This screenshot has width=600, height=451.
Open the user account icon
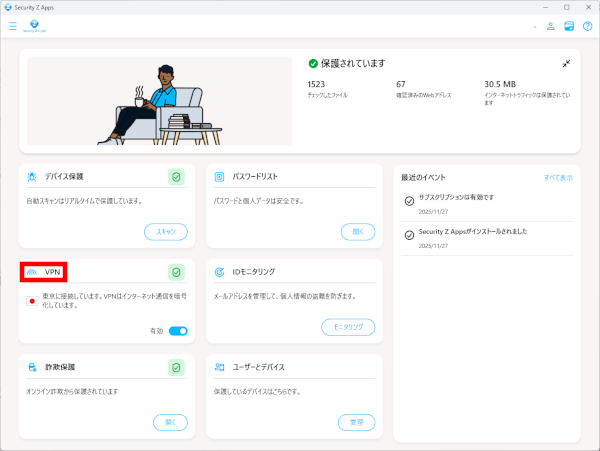click(550, 26)
